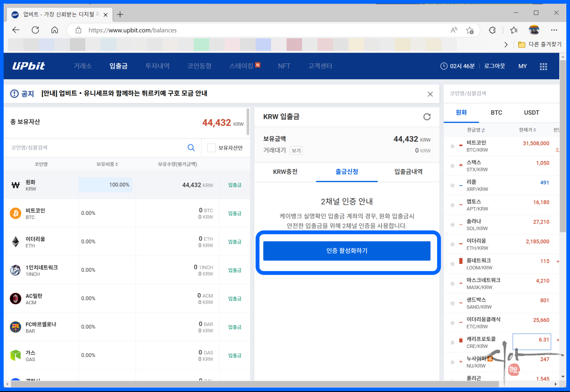Viewport: 570px width, 392px height.
Task: Toggle favorite star for 리플 XRP/KRW
Action: coord(452,185)
